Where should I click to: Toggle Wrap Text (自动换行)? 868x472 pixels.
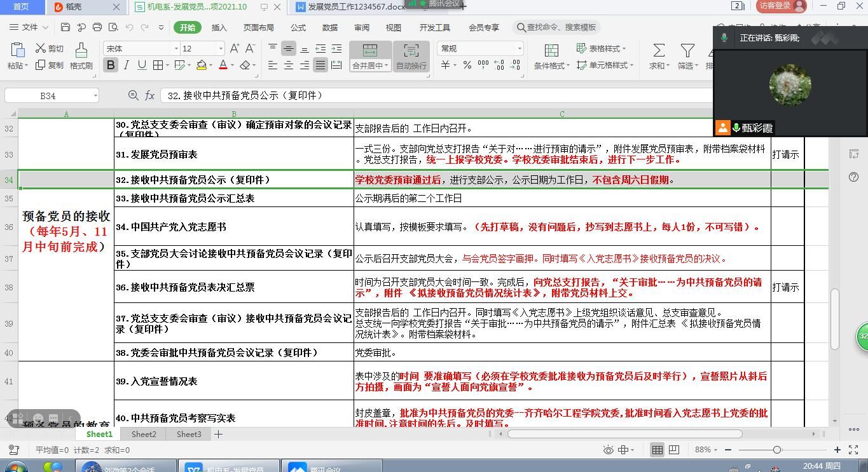tap(411, 57)
